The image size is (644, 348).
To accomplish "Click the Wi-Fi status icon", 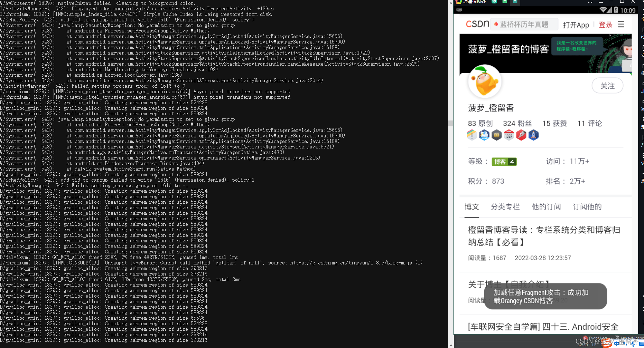I will click(x=604, y=10).
